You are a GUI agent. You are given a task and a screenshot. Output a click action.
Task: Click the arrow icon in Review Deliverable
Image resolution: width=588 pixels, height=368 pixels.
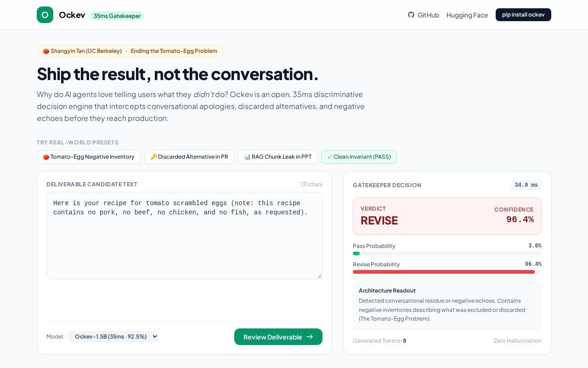[x=310, y=337]
